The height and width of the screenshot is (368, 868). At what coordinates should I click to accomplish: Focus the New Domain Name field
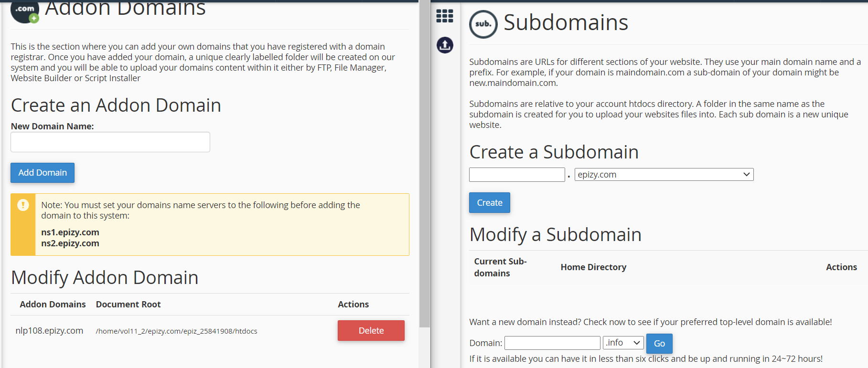point(110,142)
